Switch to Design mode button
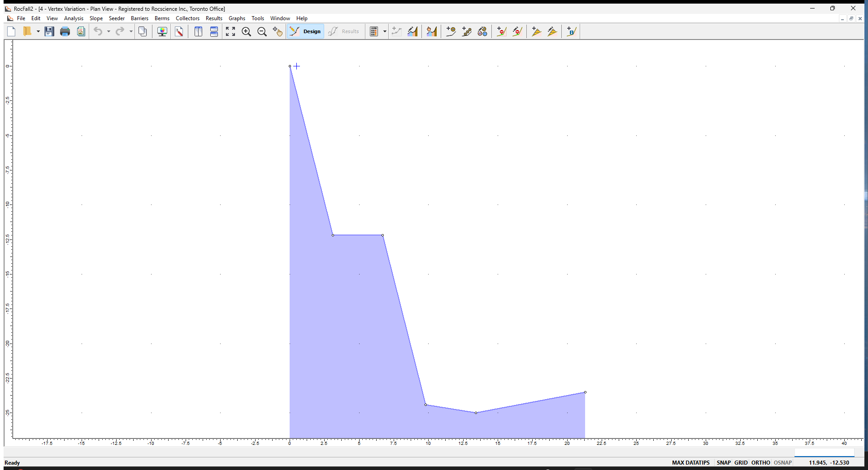The image size is (868, 470). pyautogui.click(x=306, y=31)
